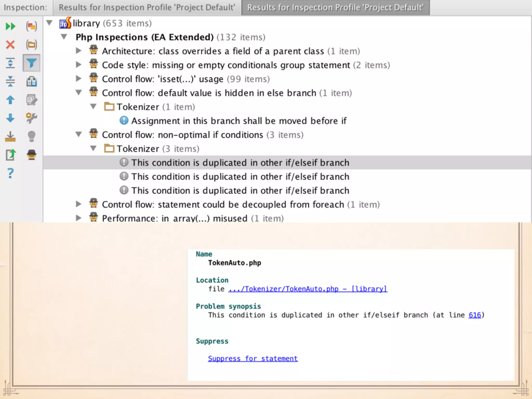
Task: Toggle the filter resolved items funnel button
Action: pyautogui.click(x=31, y=63)
